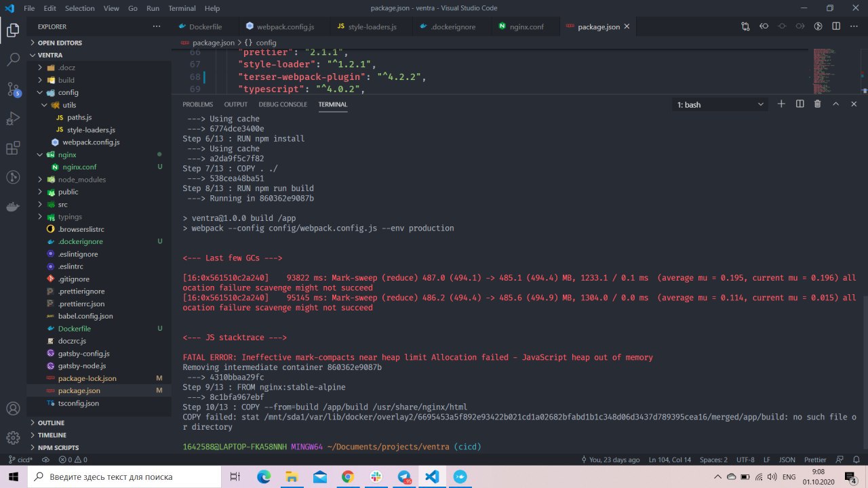Click JSON language mode in status bar
The height and width of the screenshot is (488, 868).
pyautogui.click(x=785, y=460)
